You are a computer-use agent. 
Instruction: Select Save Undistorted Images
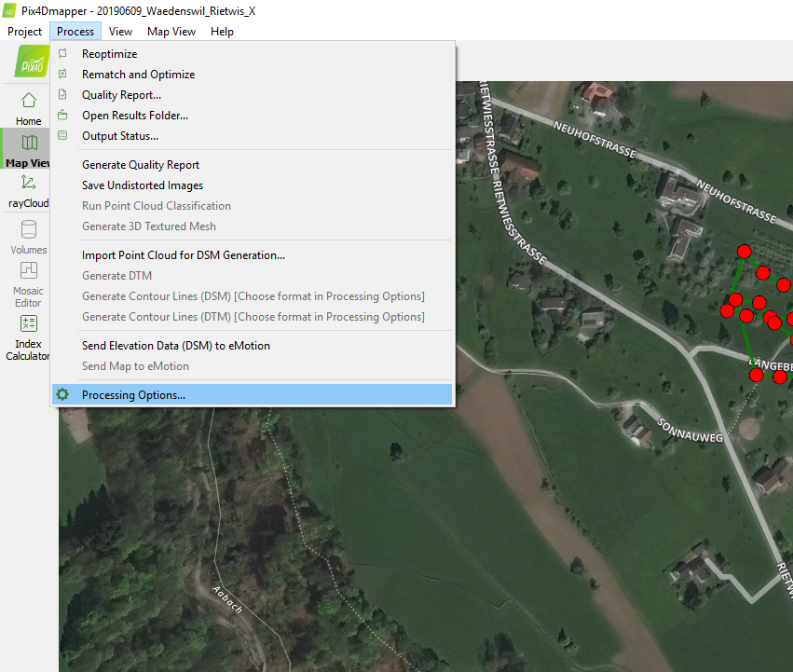coord(142,185)
